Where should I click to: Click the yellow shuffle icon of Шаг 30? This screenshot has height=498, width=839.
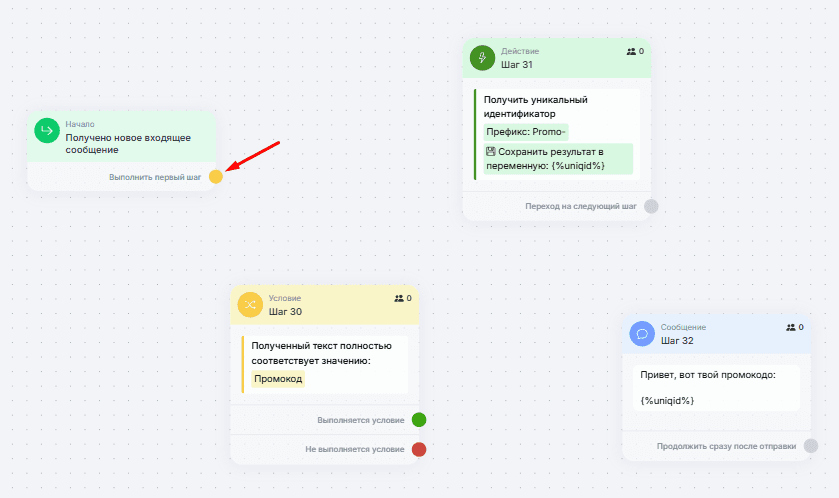point(250,305)
